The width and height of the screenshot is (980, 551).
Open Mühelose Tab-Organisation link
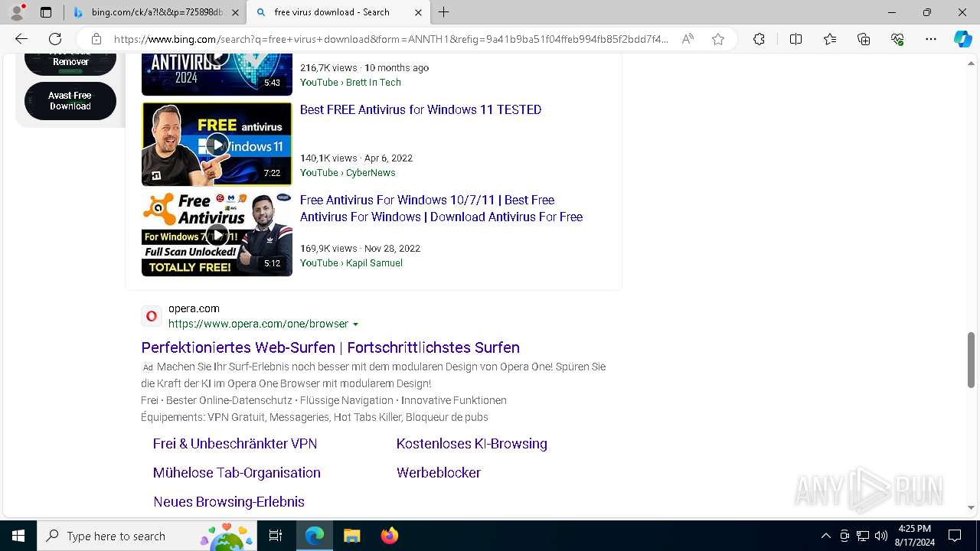237,473
